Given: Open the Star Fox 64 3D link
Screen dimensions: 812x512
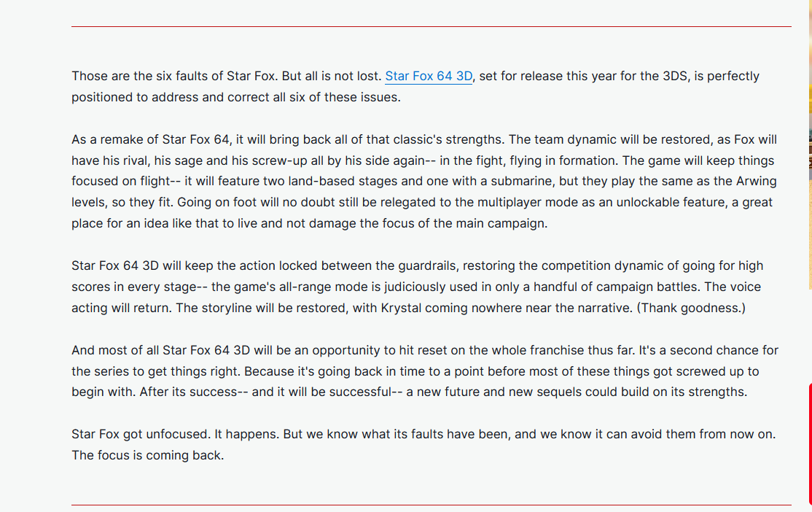Looking at the screenshot, I should tap(429, 76).
